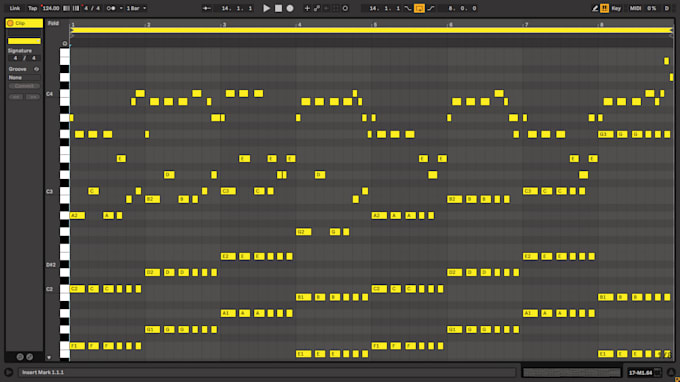Toggle the Key Map Mode switch
Image resolution: width=680 pixels, height=382 pixels.
616,8
